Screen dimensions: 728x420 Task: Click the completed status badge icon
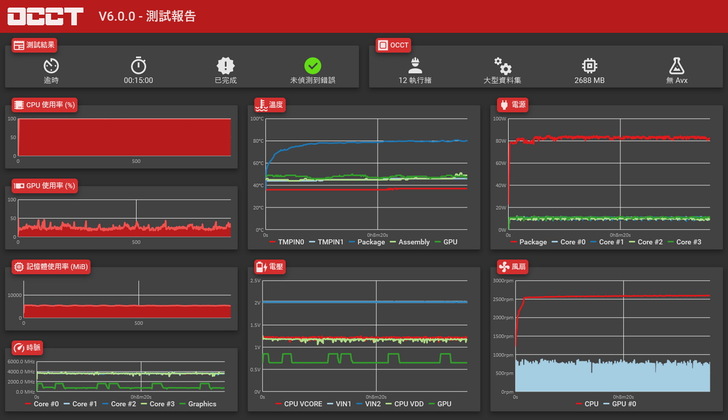226,66
